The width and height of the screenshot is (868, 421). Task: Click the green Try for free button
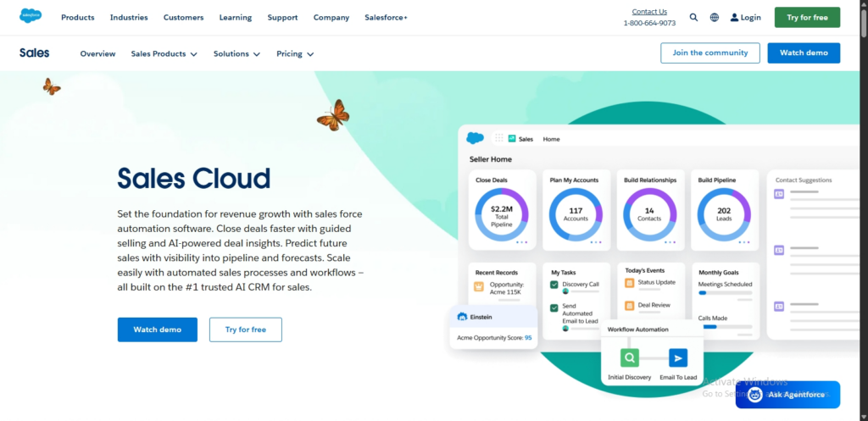(807, 17)
